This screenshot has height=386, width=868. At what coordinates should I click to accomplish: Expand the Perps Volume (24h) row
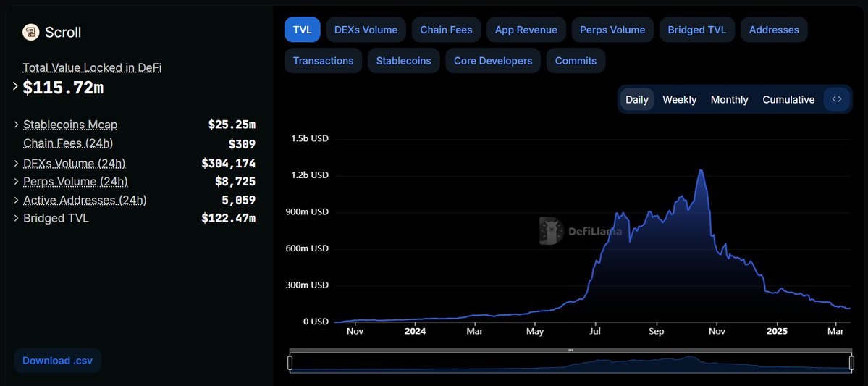click(x=17, y=182)
